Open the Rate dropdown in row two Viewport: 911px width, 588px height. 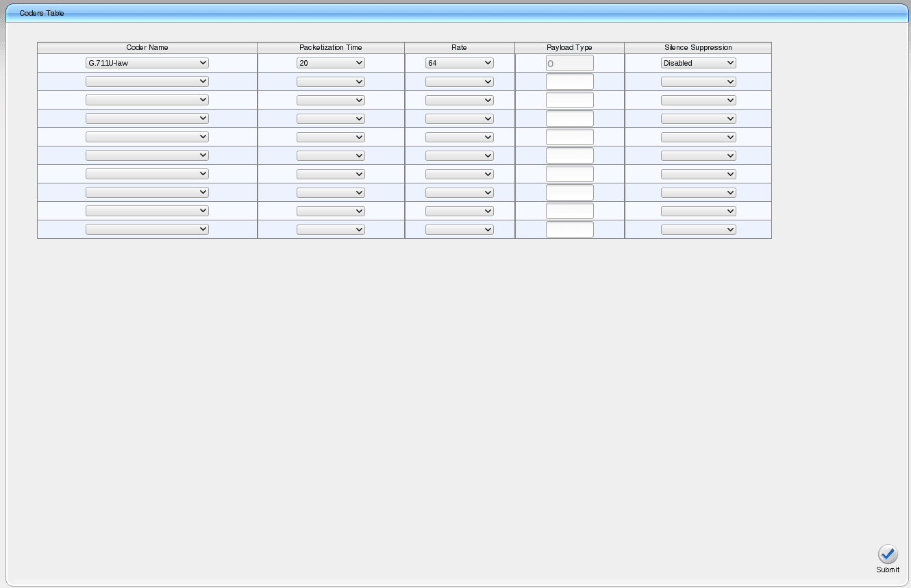click(x=460, y=81)
